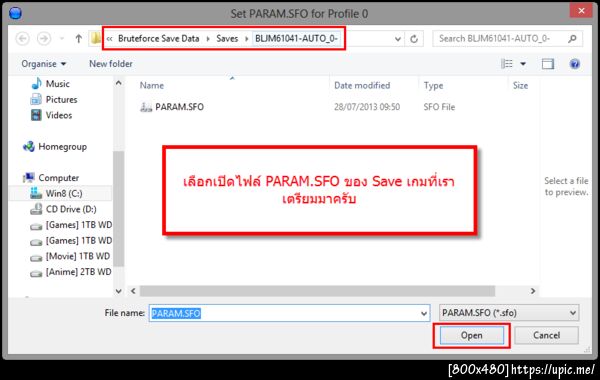Expand the address bar history dropdown
The width and height of the screenshot is (600, 380).
(398, 39)
